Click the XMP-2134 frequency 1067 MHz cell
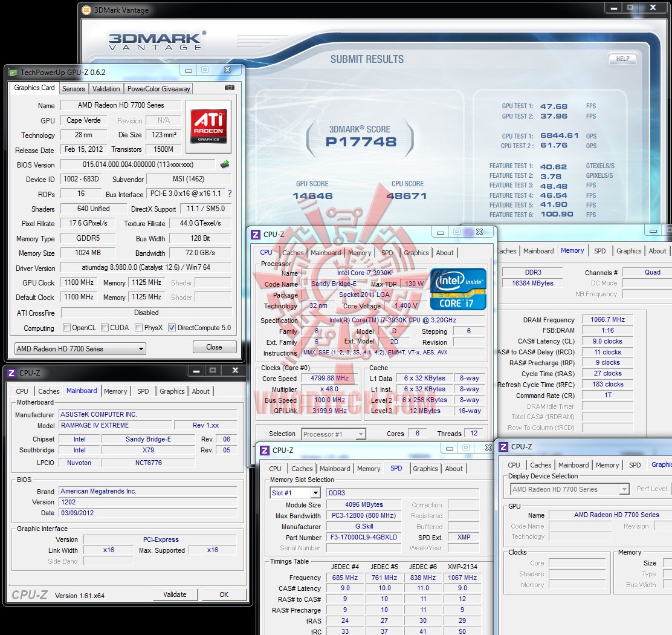Image resolution: width=672 pixels, height=635 pixels. [462, 578]
